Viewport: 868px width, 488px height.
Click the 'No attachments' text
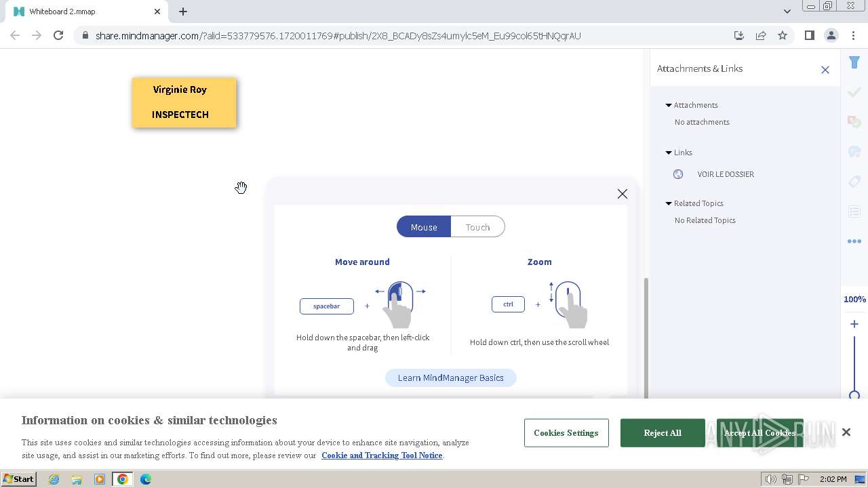click(702, 122)
